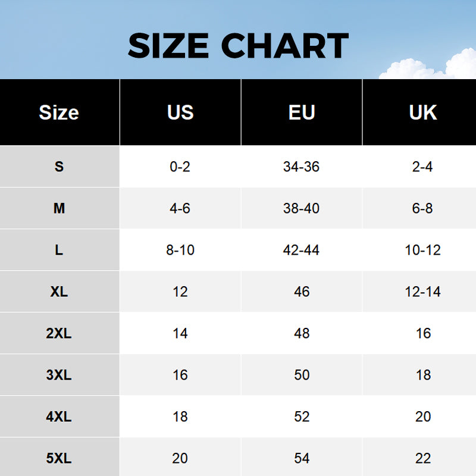The width and height of the screenshot is (476, 476).
Task: Select the Size column header
Action: 59,112
